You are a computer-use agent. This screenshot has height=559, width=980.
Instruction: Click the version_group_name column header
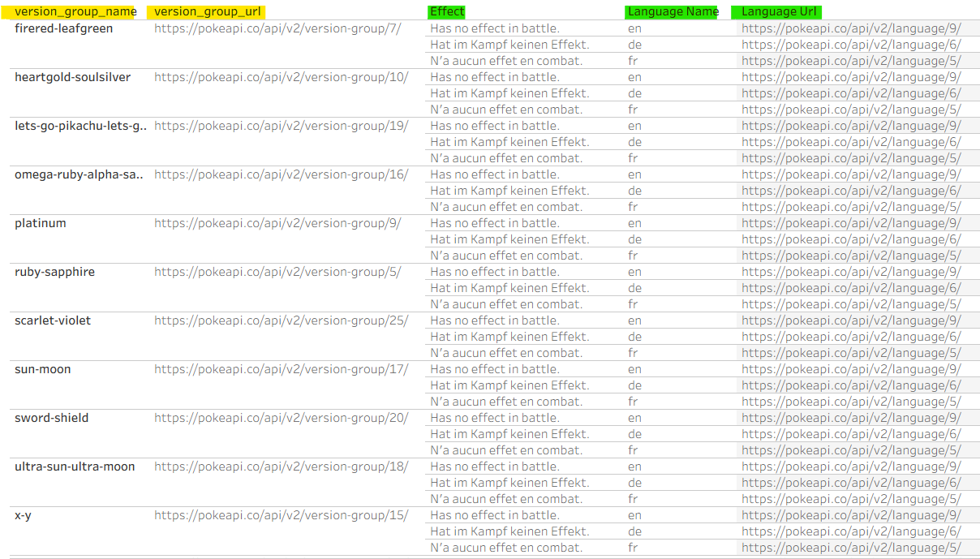point(75,11)
